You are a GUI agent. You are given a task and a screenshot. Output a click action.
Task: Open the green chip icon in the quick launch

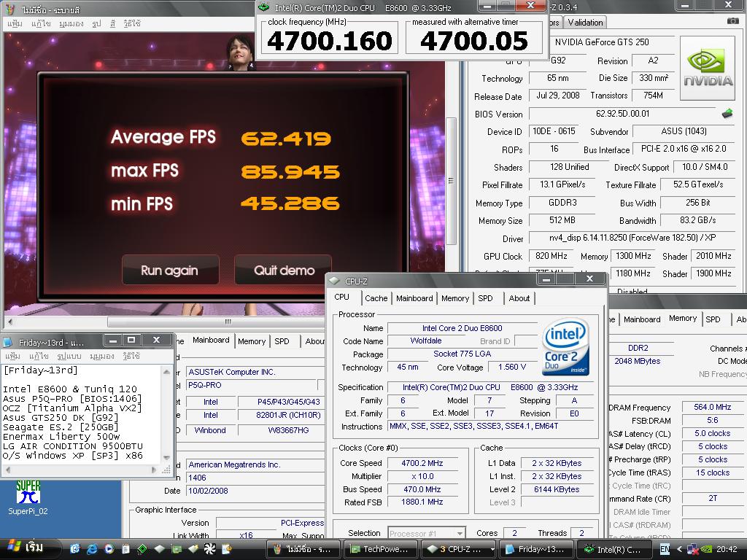142,549
